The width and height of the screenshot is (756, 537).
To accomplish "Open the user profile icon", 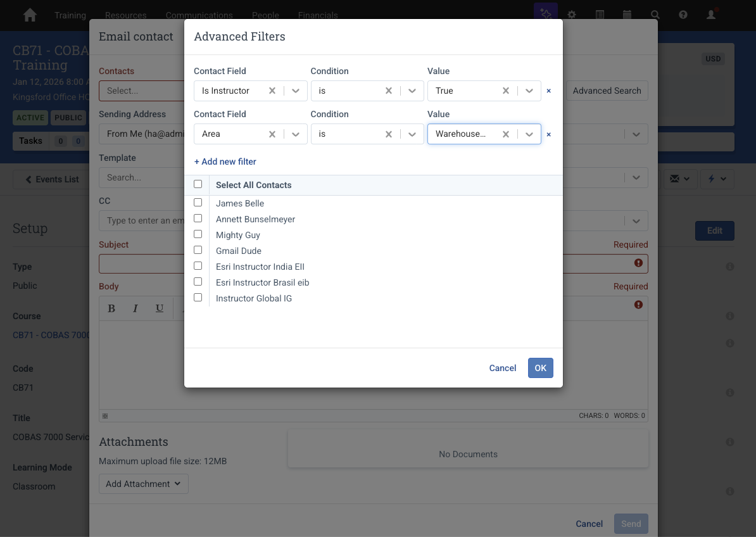I will [x=711, y=15].
